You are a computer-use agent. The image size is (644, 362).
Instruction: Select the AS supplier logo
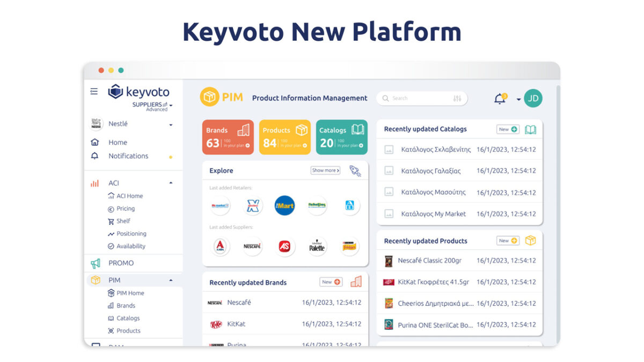coord(284,246)
